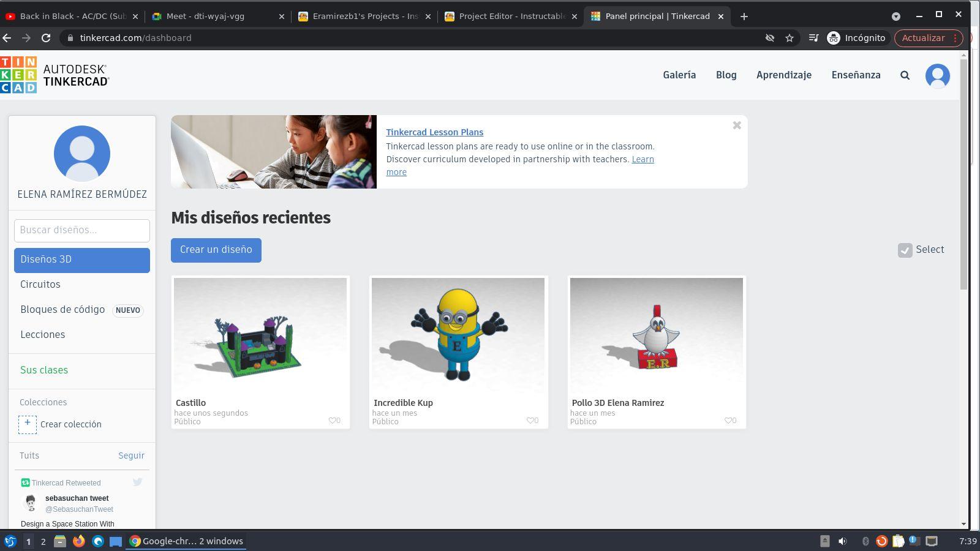Click the address bar showing tinkercad.com/dashboard

coord(410,38)
